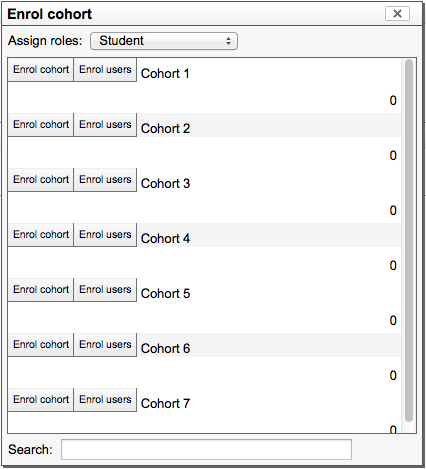Close the Enrol cohort dialog
The width and height of the screenshot is (426, 469).
click(397, 14)
